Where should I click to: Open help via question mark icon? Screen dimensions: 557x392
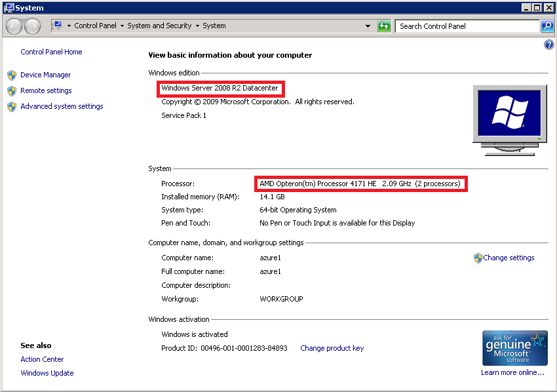click(x=548, y=45)
